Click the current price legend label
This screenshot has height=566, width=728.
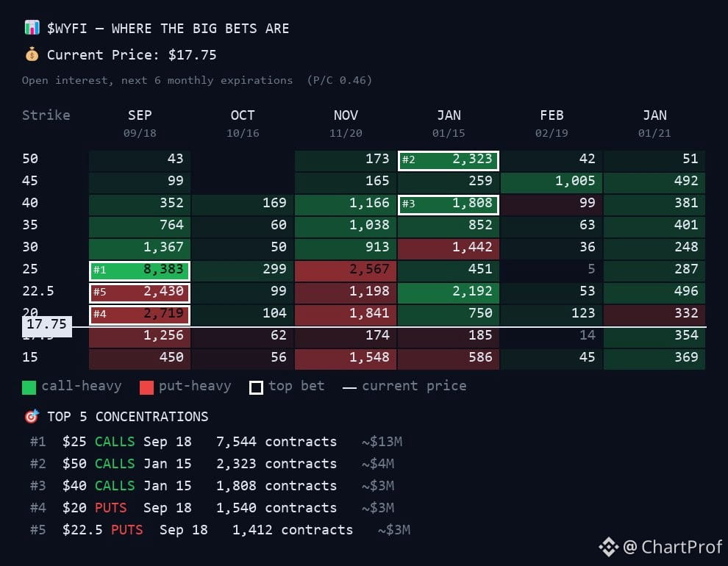(414, 385)
